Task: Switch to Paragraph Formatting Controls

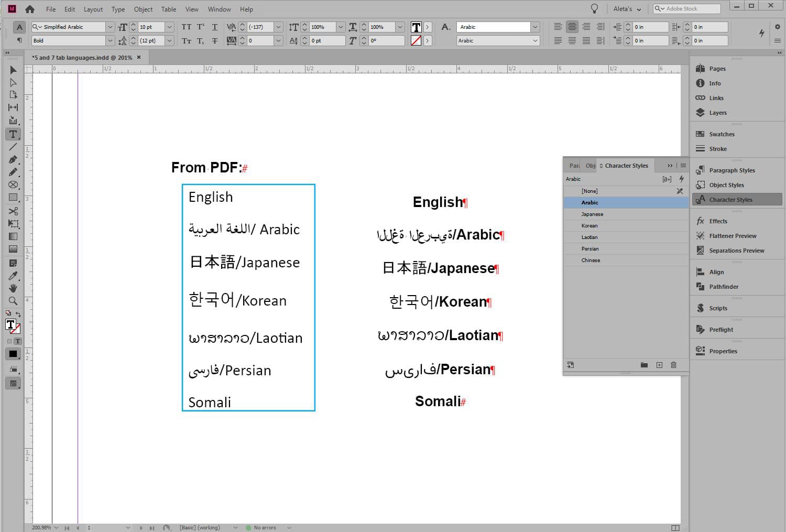Action: pos(19,40)
